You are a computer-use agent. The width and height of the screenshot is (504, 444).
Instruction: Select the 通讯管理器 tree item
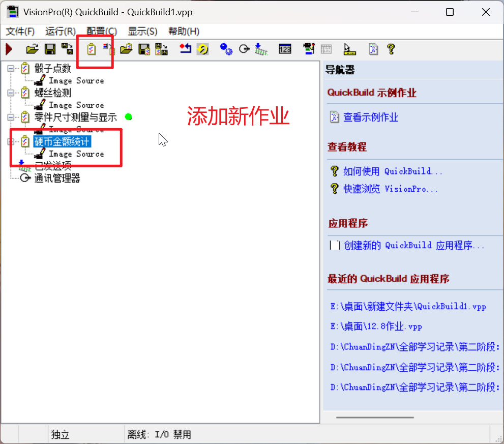pos(57,178)
